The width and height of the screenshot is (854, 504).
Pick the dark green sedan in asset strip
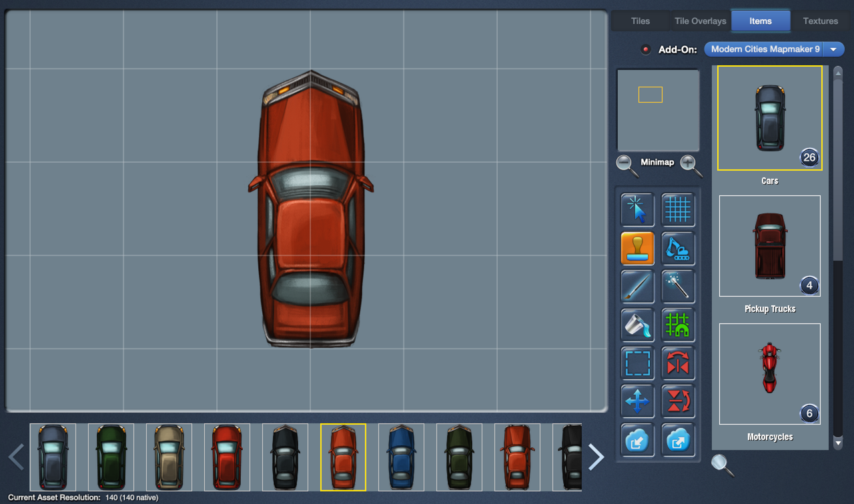pyautogui.click(x=459, y=457)
